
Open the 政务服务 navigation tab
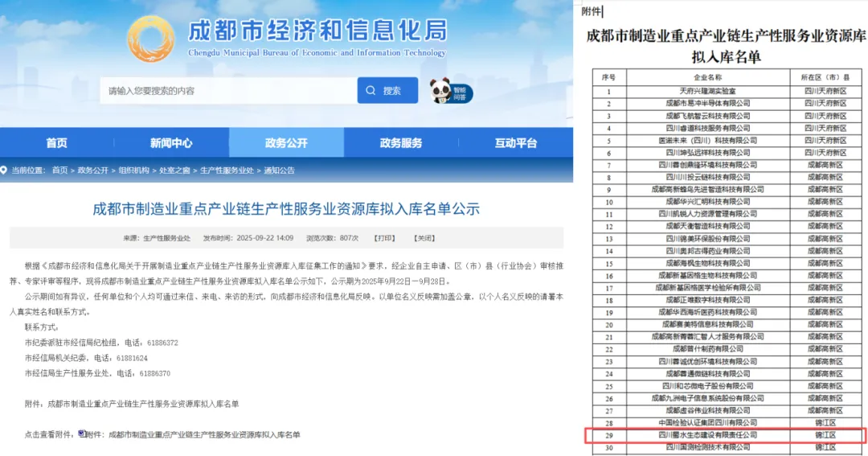(401, 143)
